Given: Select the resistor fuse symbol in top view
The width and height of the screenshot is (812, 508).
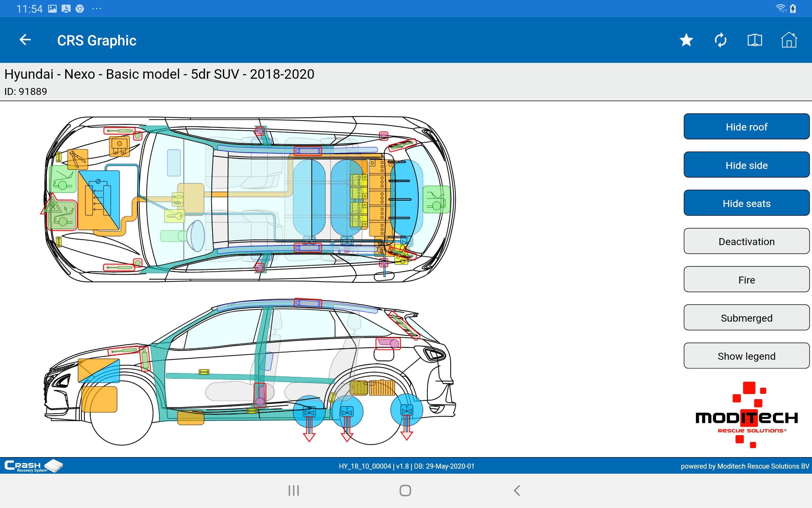Looking at the screenshot, I should (178, 199).
